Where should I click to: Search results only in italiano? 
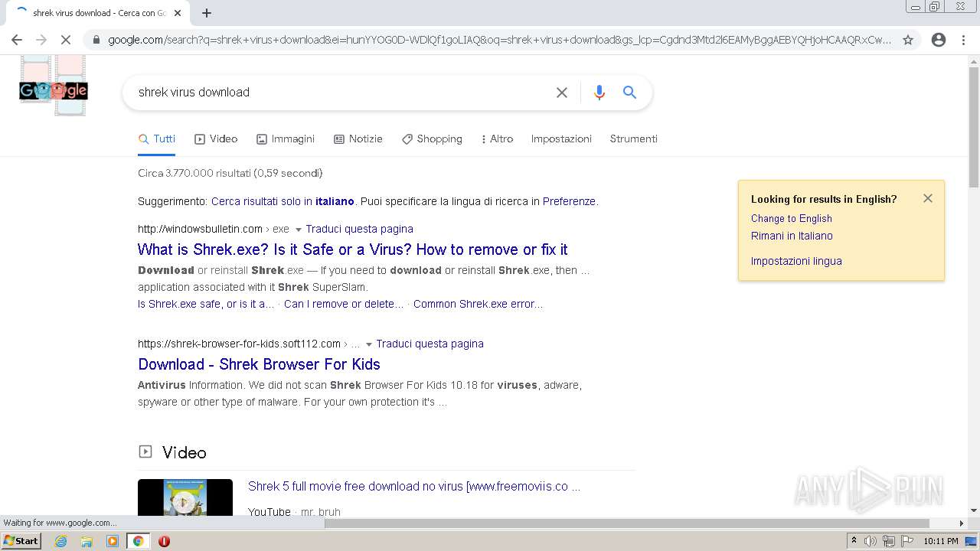283,201
